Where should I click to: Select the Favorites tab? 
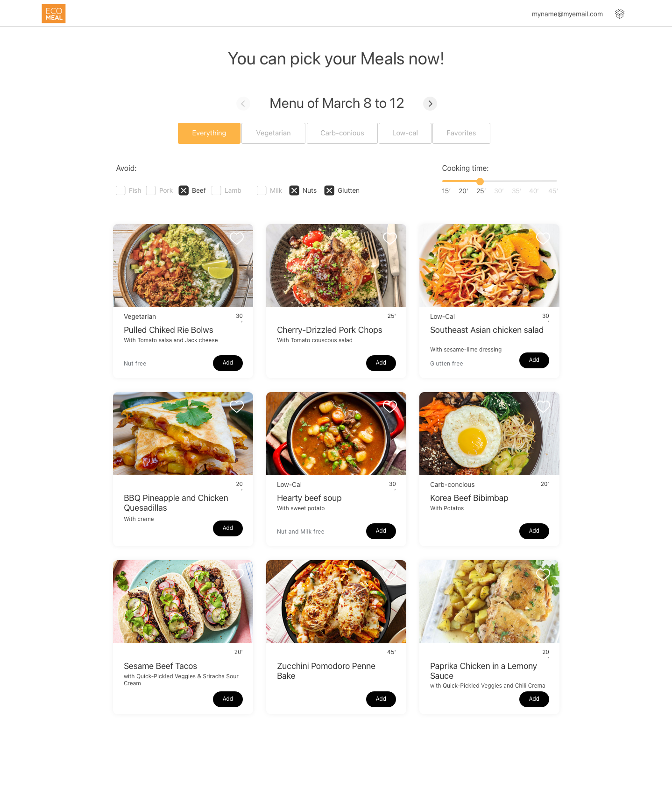click(x=461, y=133)
